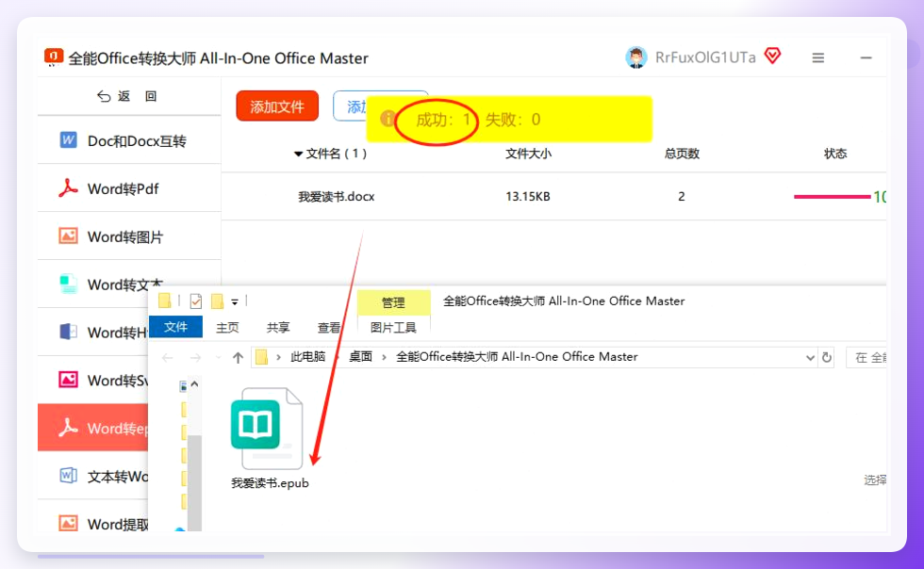Click the navigation pane scrollbar up arrow

point(194,384)
